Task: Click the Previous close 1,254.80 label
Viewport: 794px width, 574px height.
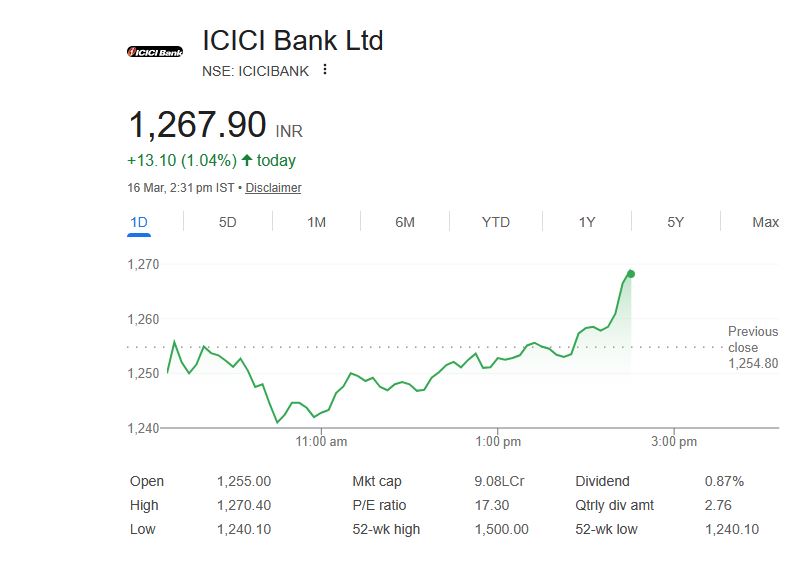Action: pyautogui.click(x=752, y=347)
